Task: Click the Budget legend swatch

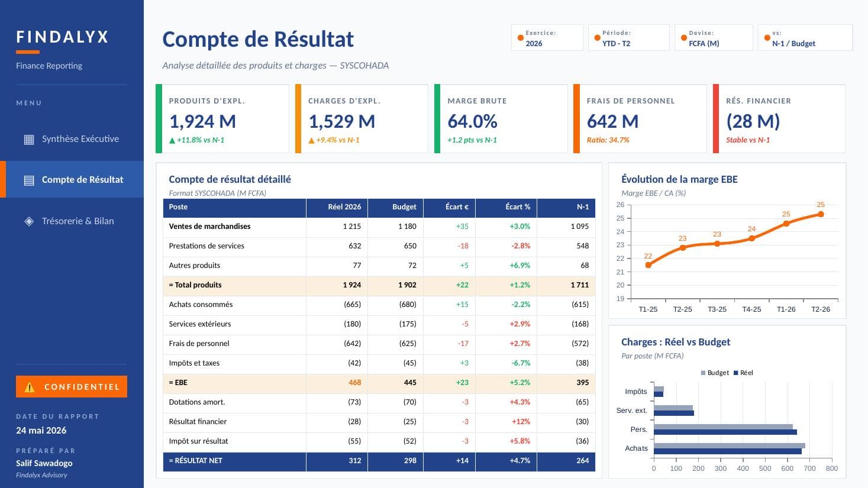Action: (703, 373)
